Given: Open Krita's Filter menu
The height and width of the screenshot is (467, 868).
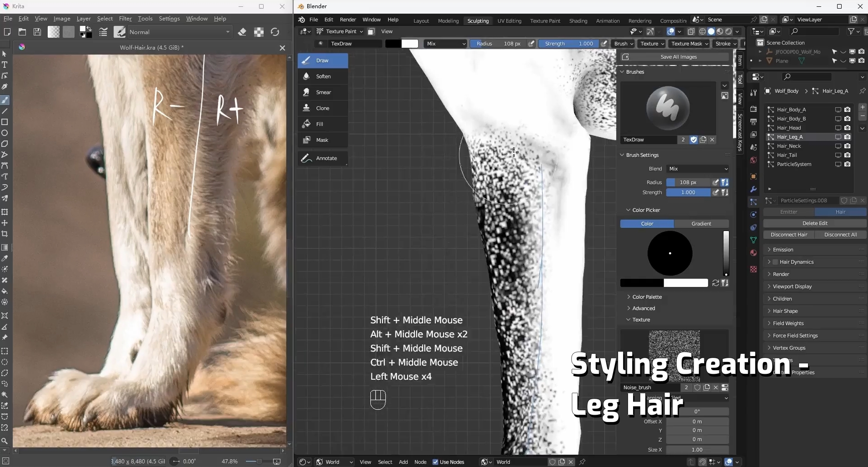Looking at the screenshot, I should click(125, 19).
